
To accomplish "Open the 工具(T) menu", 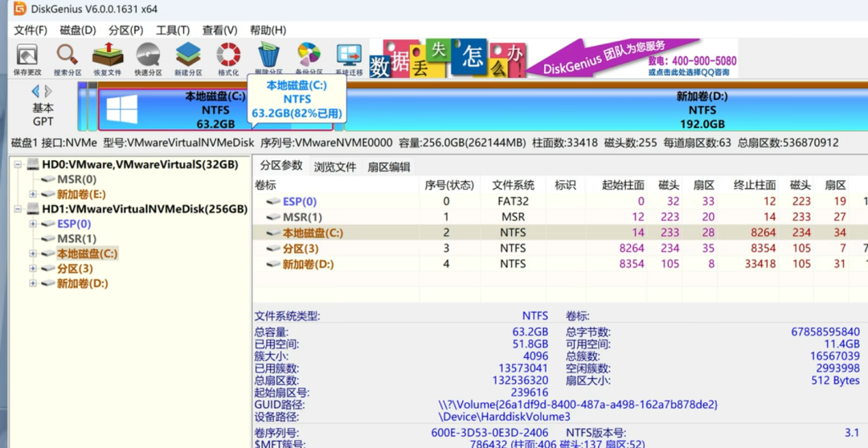I will (172, 30).
